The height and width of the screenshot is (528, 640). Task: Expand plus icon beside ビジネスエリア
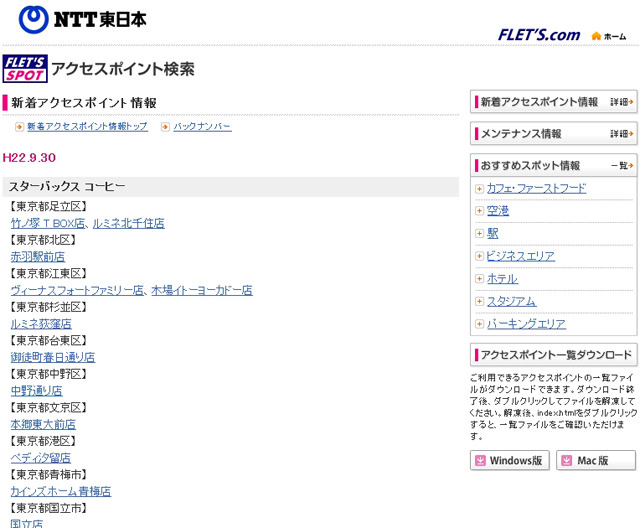[480, 256]
